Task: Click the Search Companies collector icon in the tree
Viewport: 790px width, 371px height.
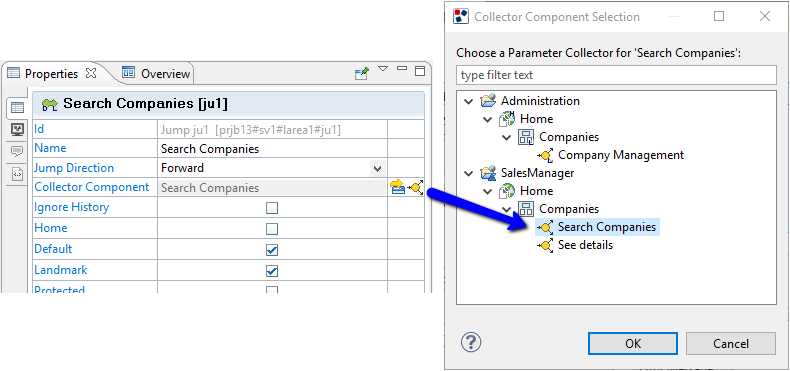Action: click(x=546, y=227)
